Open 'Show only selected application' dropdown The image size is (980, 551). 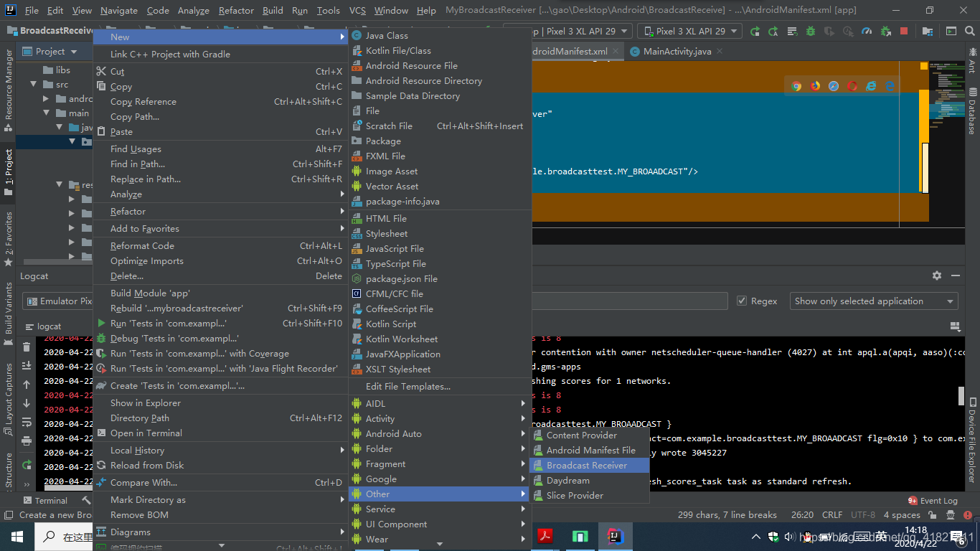coord(874,301)
